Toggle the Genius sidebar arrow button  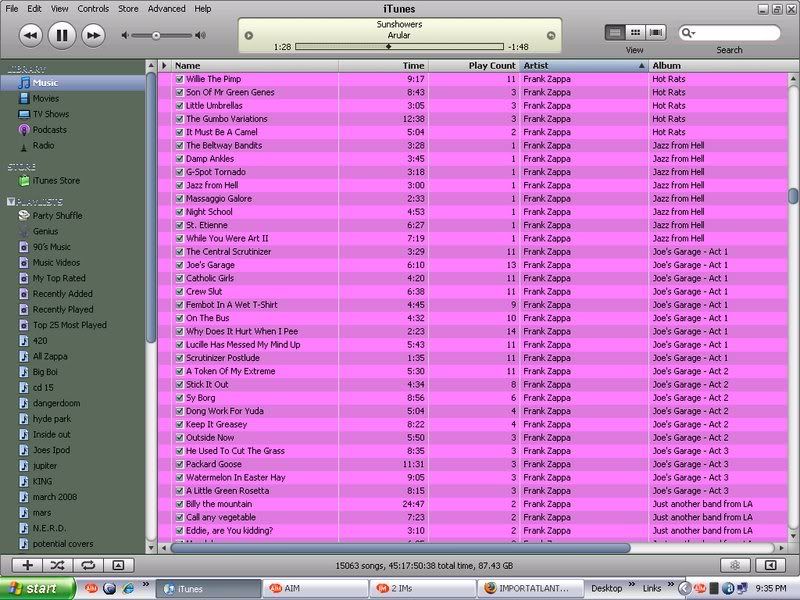(x=771, y=565)
